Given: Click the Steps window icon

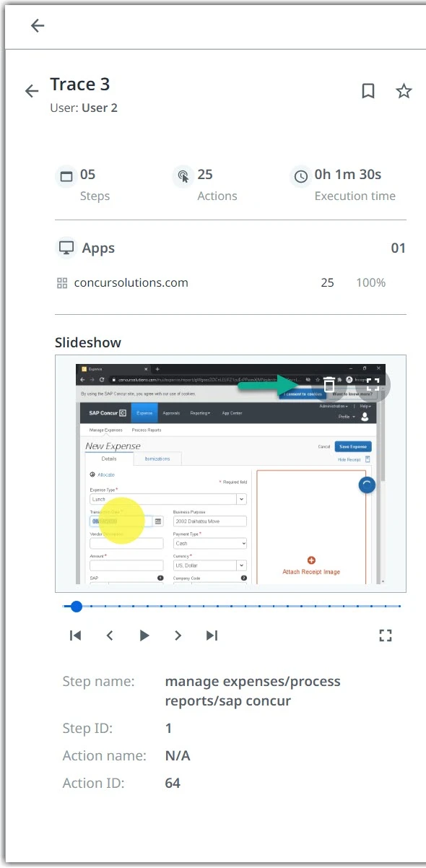Looking at the screenshot, I should (66, 176).
